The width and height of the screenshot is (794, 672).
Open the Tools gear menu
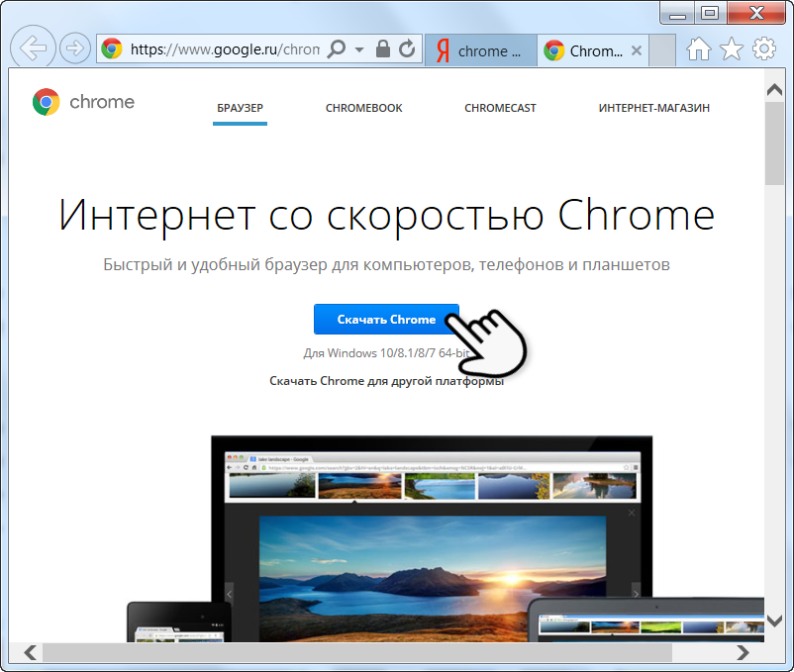click(x=763, y=49)
